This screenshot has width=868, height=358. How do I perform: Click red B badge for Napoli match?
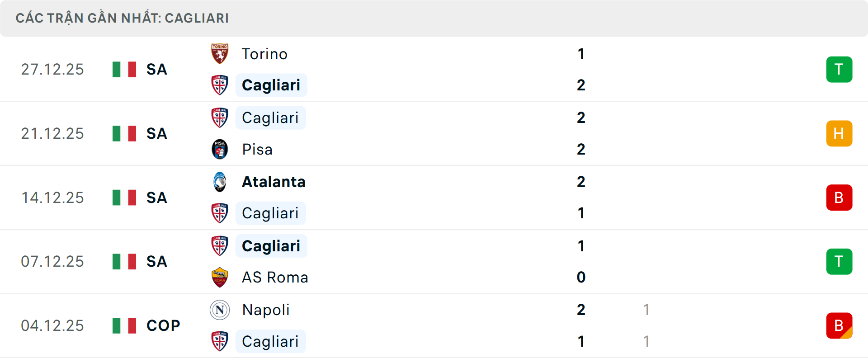coord(839,325)
